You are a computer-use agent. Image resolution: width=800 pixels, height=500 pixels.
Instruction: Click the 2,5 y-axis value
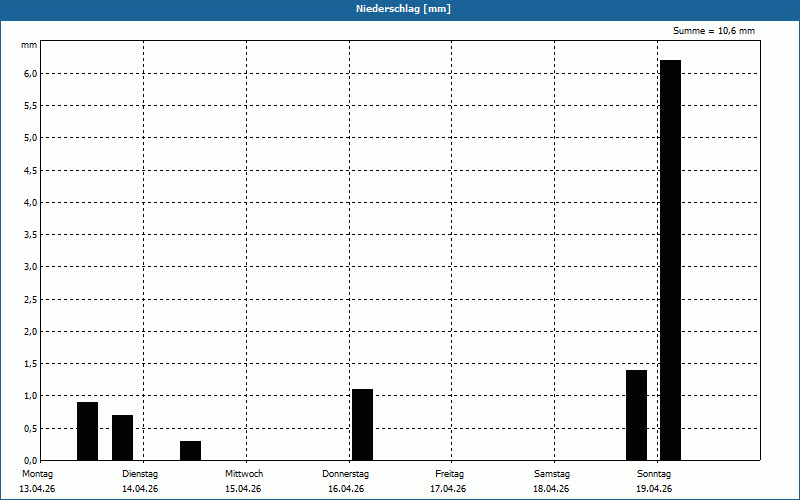coord(31,299)
